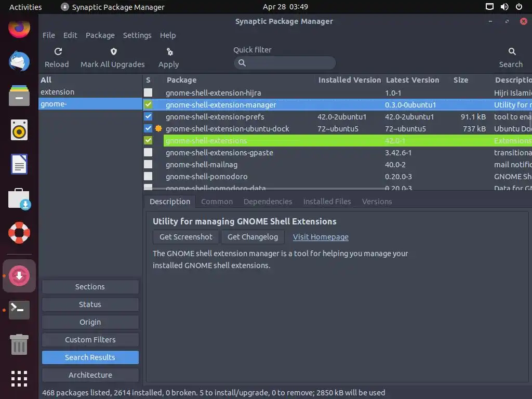Switch to the Common tab
Image resolution: width=532 pixels, height=399 pixels.
click(217, 202)
